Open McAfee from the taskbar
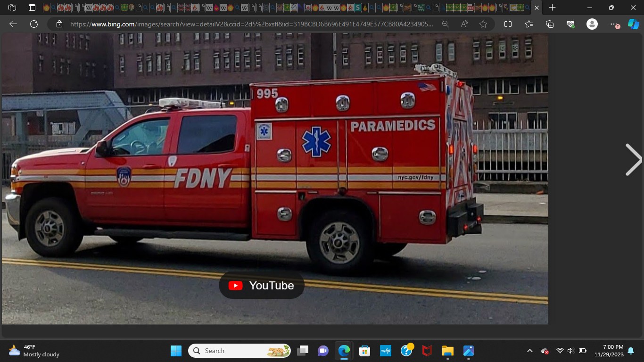Screen dimensions: 644x362 pyautogui.click(x=427, y=351)
